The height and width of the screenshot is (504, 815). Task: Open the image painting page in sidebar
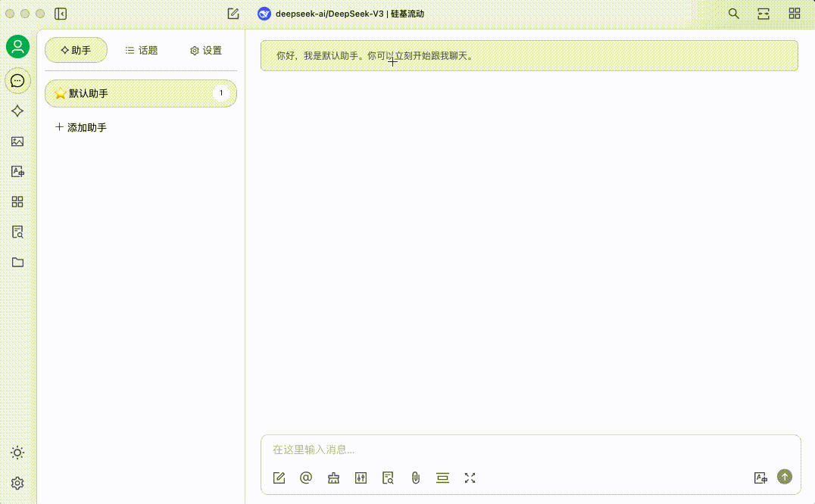17,142
